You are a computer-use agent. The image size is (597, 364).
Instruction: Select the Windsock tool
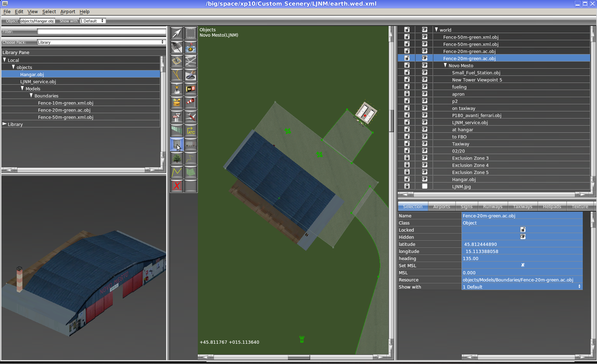pyautogui.click(x=191, y=102)
